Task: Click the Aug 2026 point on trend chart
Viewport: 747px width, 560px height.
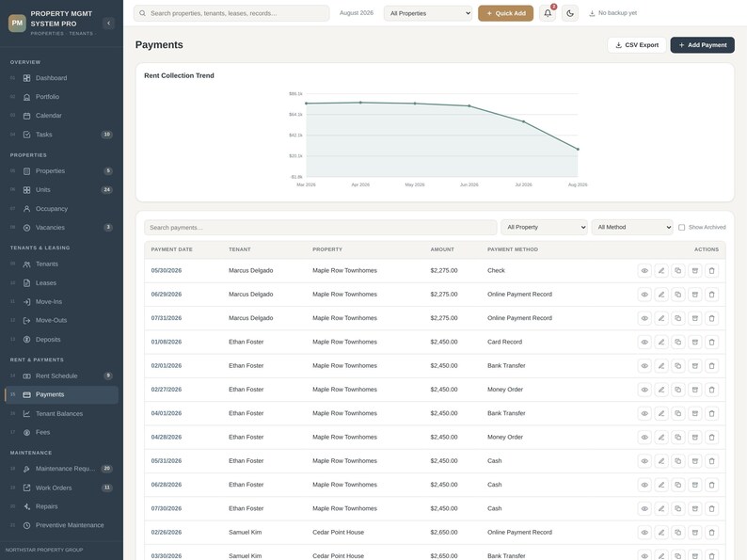Action: (x=578, y=149)
